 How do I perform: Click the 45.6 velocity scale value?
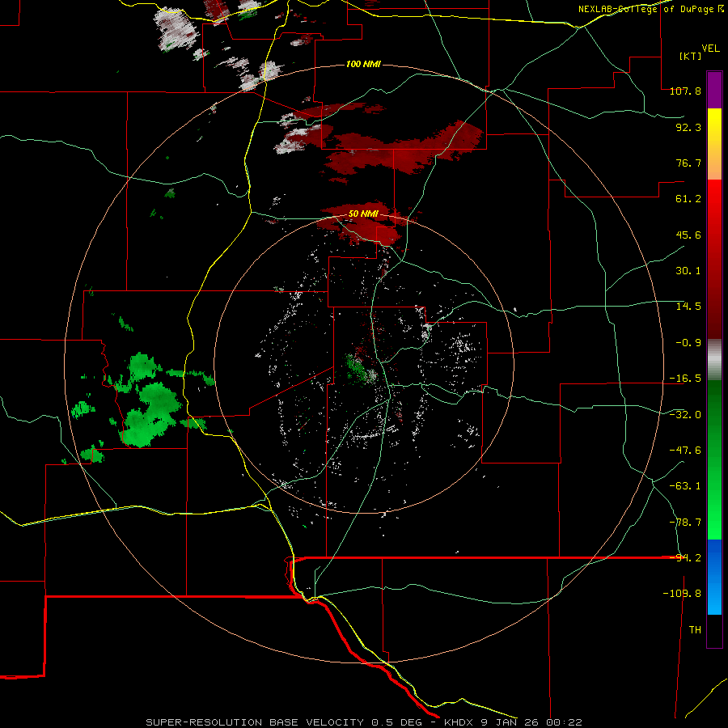[x=688, y=235]
